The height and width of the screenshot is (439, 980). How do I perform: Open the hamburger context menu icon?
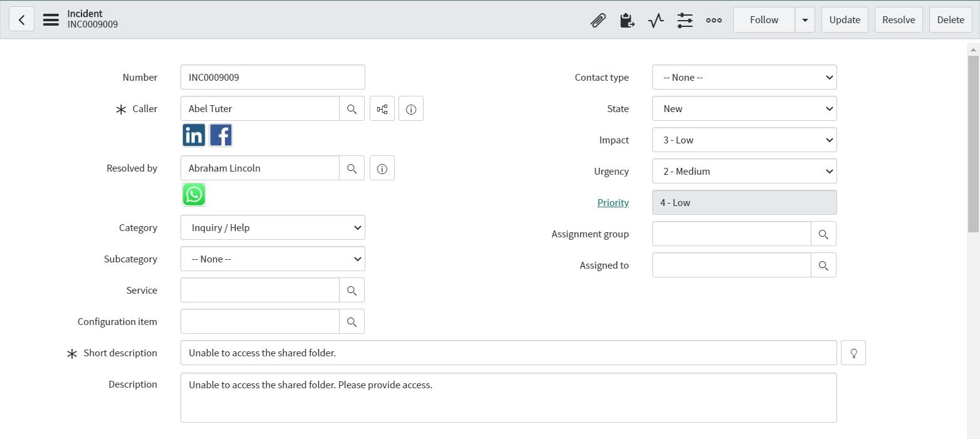pos(51,20)
